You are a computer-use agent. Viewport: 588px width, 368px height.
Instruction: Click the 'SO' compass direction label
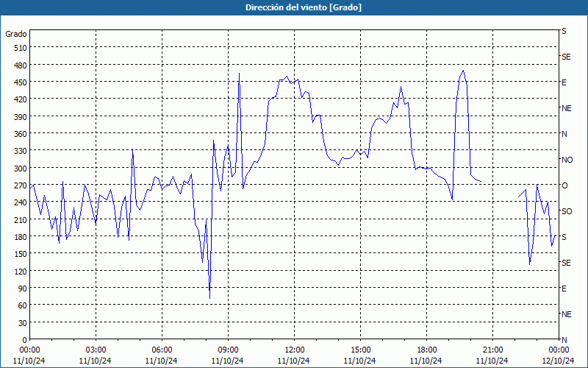(567, 211)
